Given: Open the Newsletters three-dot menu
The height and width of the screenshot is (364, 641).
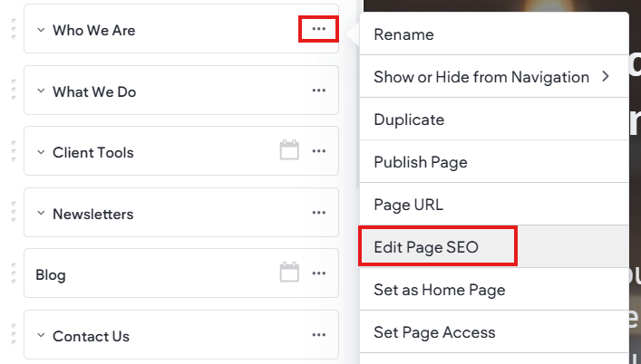Looking at the screenshot, I should pos(318,213).
